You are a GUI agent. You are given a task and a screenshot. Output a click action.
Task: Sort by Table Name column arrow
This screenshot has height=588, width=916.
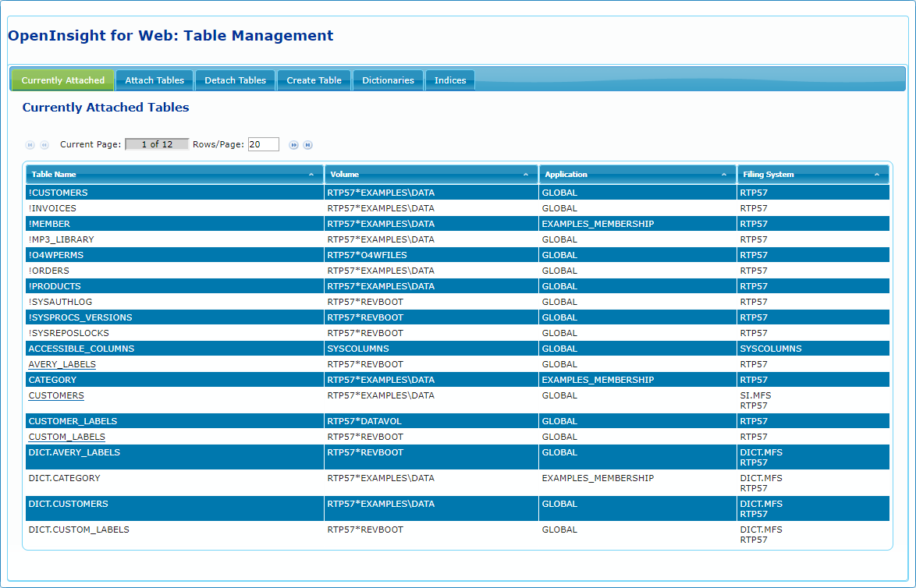point(311,175)
